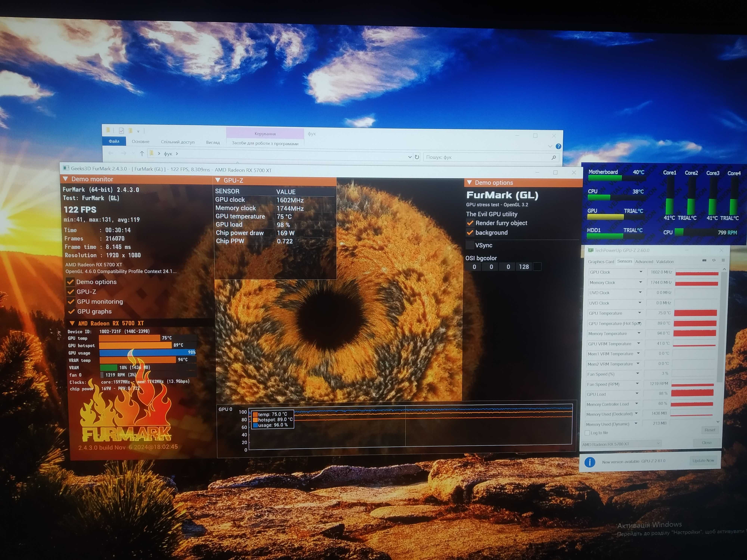Click New folder icon in Explorer quick access toolbar
The height and width of the screenshot is (560, 747).
click(130, 130)
